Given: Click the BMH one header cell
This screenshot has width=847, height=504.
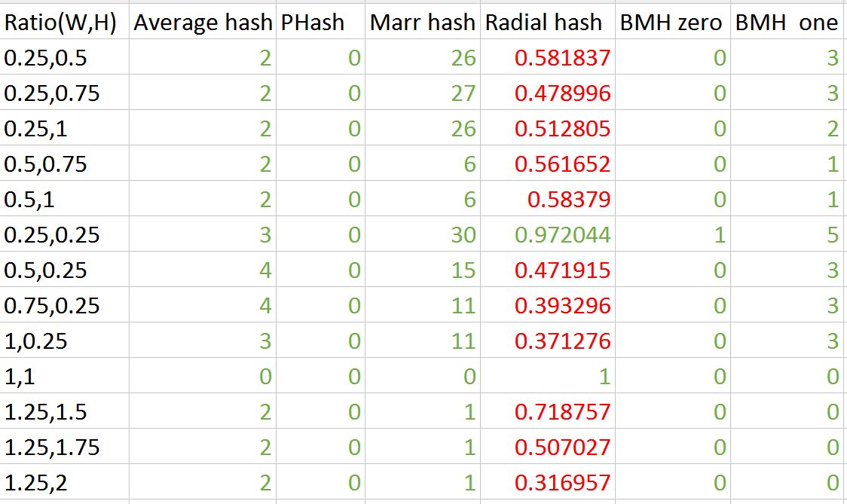Looking at the screenshot, I should [789, 22].
